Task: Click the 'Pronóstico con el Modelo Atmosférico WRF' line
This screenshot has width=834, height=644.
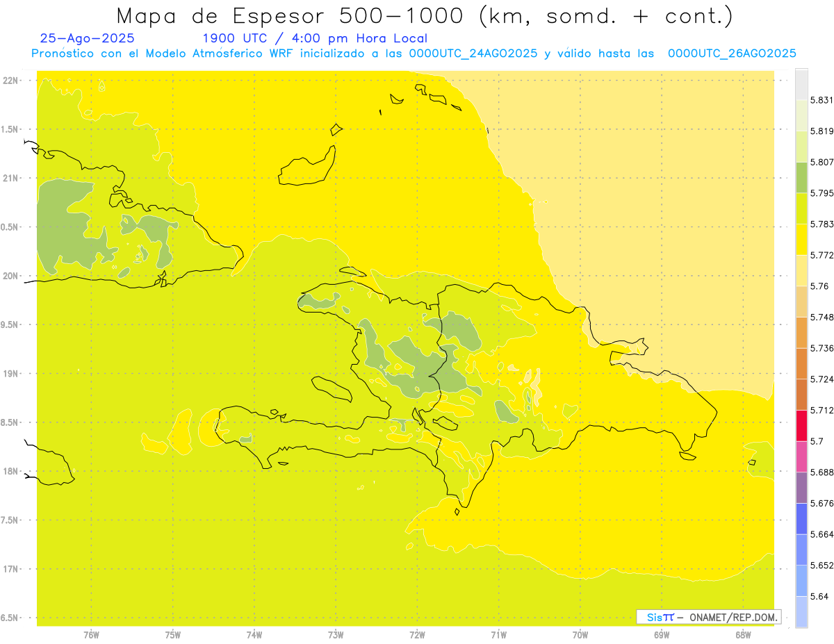Action: pos(414,53)
